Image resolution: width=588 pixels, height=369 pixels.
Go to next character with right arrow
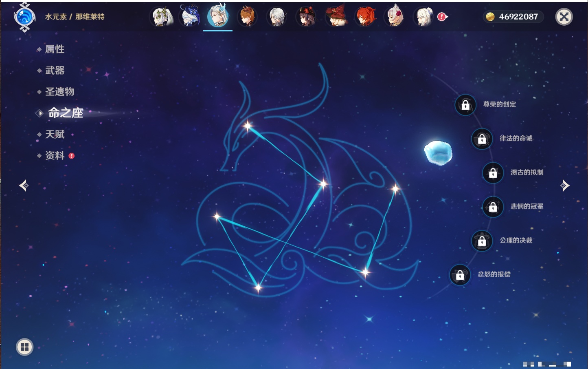click(565, 186)
